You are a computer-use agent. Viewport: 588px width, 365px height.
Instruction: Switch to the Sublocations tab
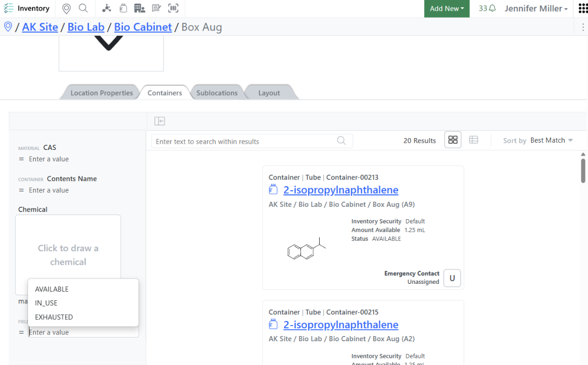(x=217, y=93)
